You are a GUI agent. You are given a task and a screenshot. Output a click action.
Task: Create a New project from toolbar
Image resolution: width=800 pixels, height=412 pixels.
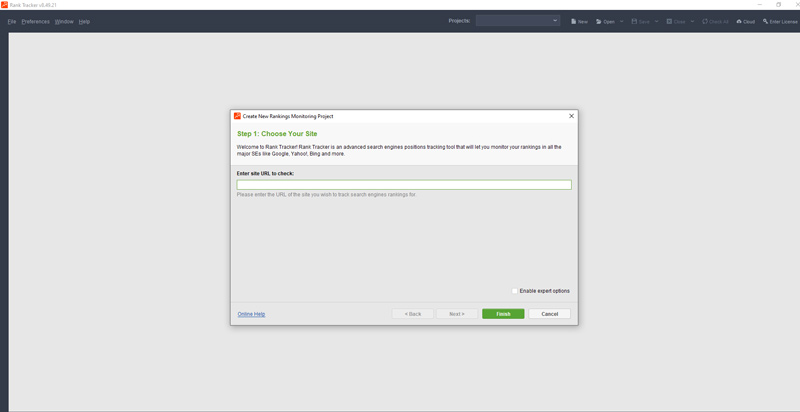(x=579, y=21)
